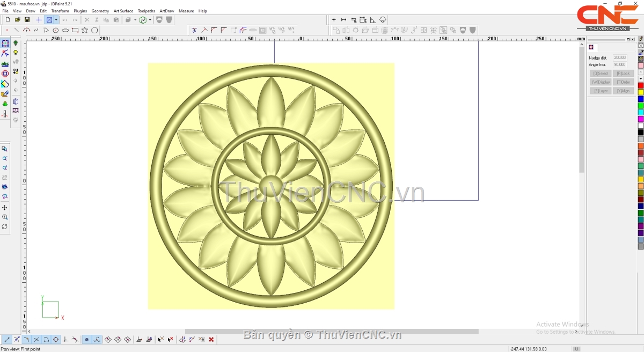Select the Spline curve tool
The image size is (644, 352).
tap(36, 30)
